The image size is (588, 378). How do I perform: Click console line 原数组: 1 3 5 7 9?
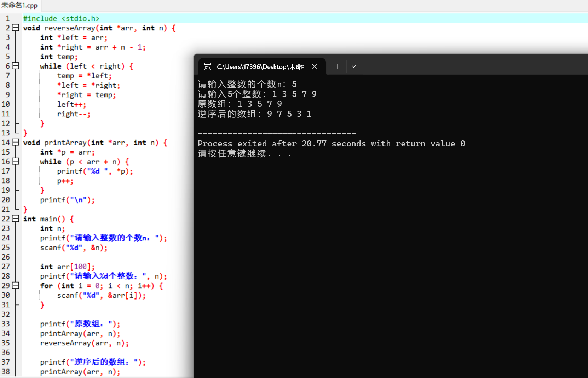(240, 104)
